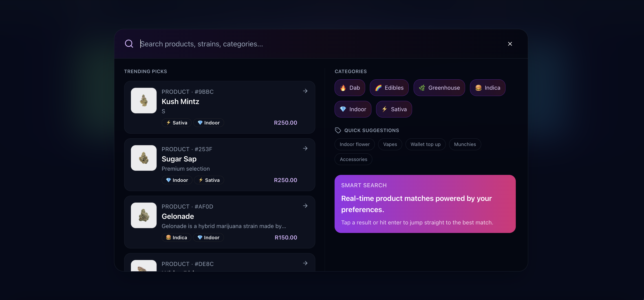Click arrow icon on product #DE8C card
Viewport: 644px width, 300px height.
pyautogui.click(x=305, y=263)
